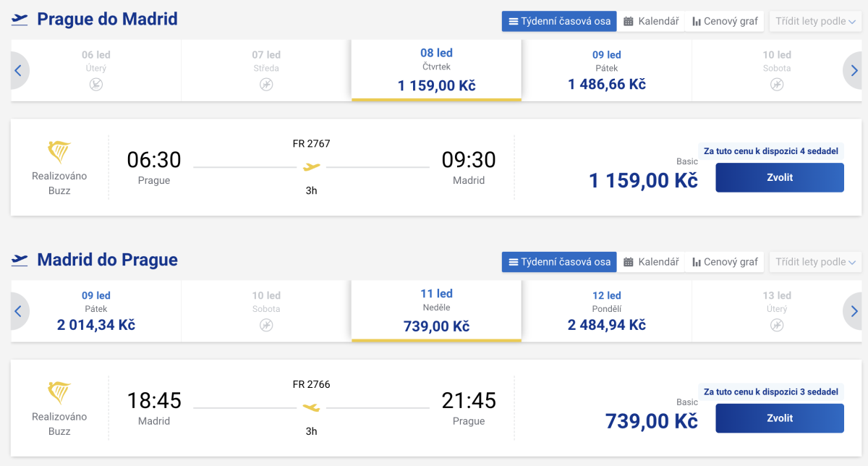Click the departing plane icon beside Prague do Madrid
The image size is (868, 466).
click(20, 20)
